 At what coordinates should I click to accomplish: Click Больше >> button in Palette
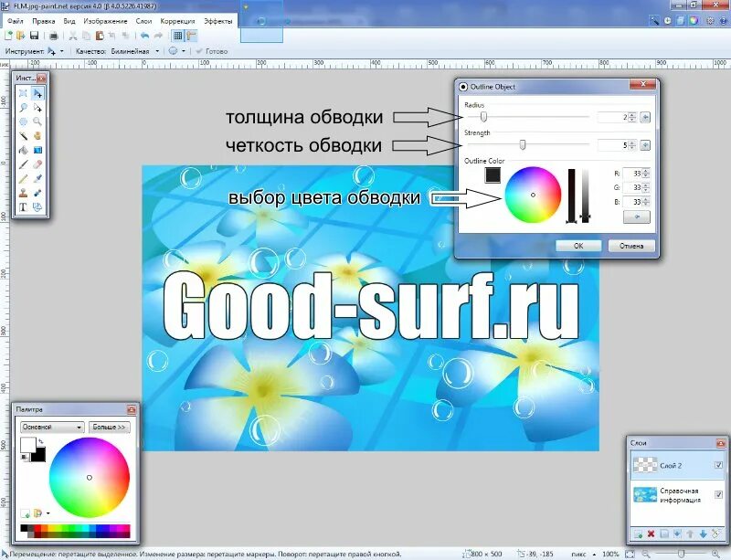tap(109, 427)
